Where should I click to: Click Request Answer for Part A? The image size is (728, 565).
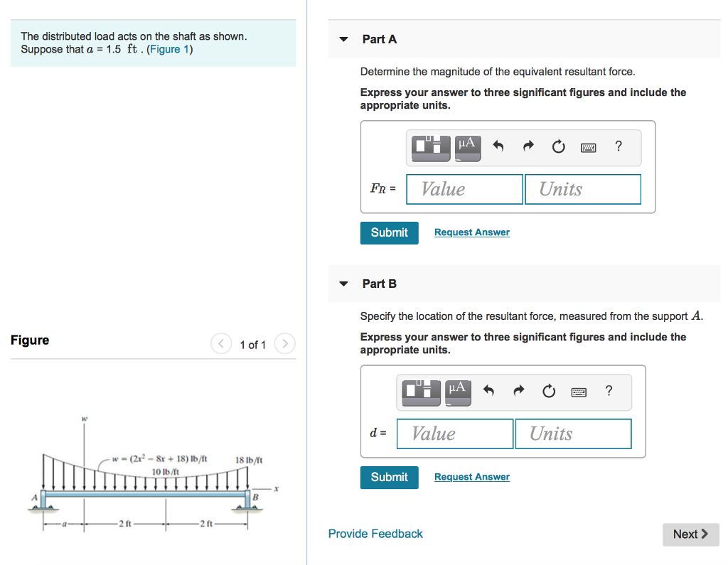coord(471,232)
